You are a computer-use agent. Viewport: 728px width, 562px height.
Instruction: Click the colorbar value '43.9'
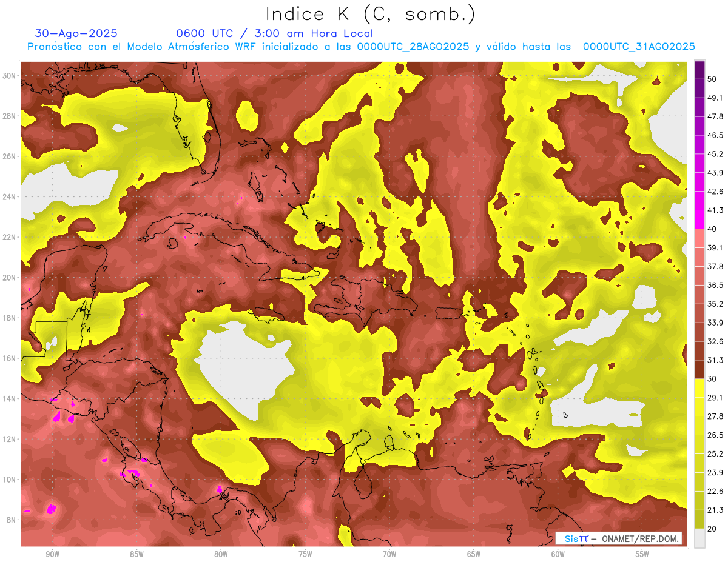coord(715,173)
